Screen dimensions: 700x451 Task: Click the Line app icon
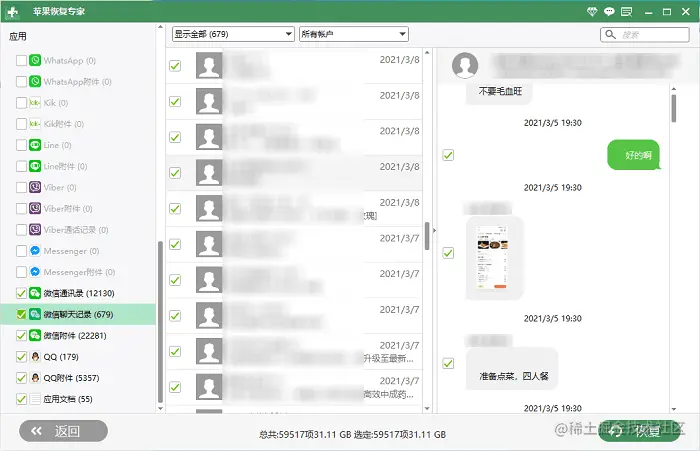[35, 145]
